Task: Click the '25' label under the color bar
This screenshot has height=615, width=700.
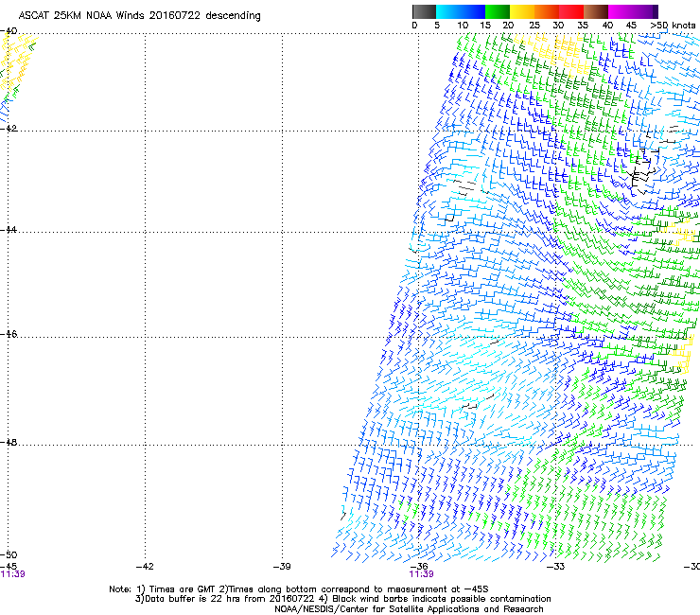Action: click(534, 26)
